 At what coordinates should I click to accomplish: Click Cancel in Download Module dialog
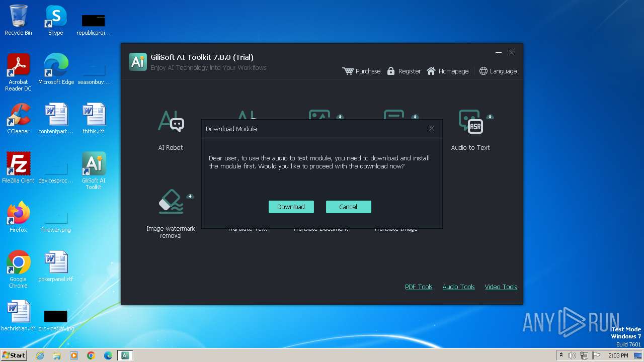coord(348,207)
